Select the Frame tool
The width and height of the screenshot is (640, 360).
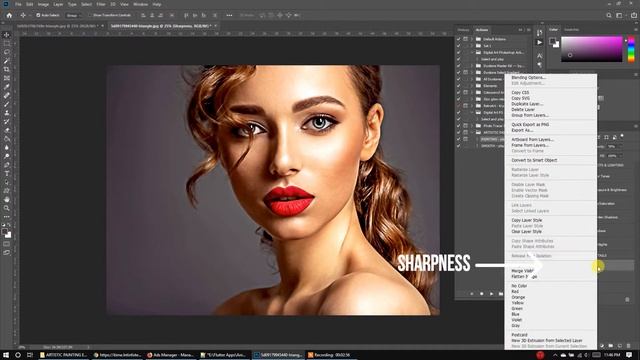7,78
